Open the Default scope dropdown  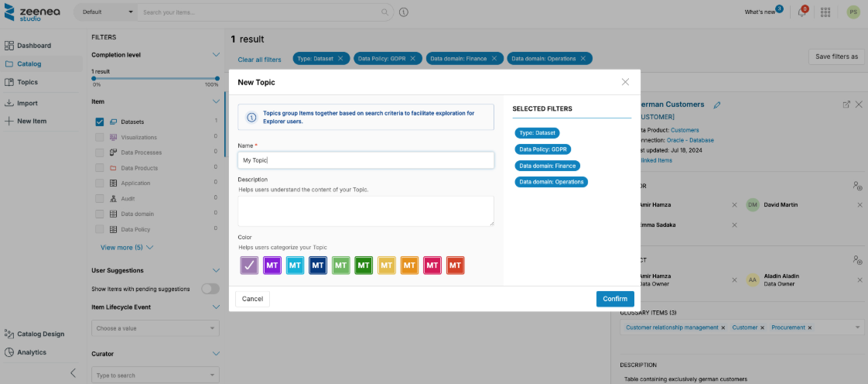pyautogui.click(x=107, y=12)
